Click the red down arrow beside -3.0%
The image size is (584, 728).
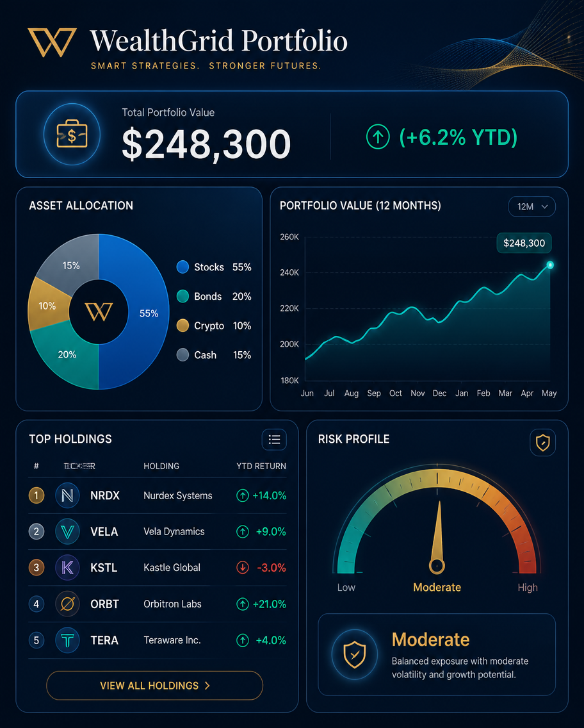tap(243, 568)
